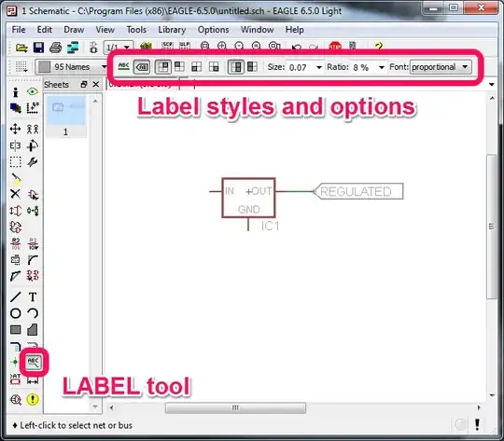Viewport: 504px width, 441px height.
Task: Click the Stop command button
Action: [x=335, y=47]
